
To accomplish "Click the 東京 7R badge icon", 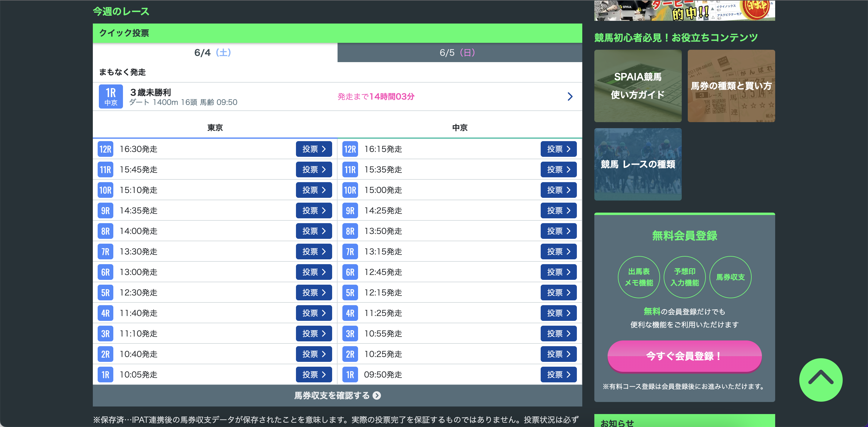I will coord(105,252).
